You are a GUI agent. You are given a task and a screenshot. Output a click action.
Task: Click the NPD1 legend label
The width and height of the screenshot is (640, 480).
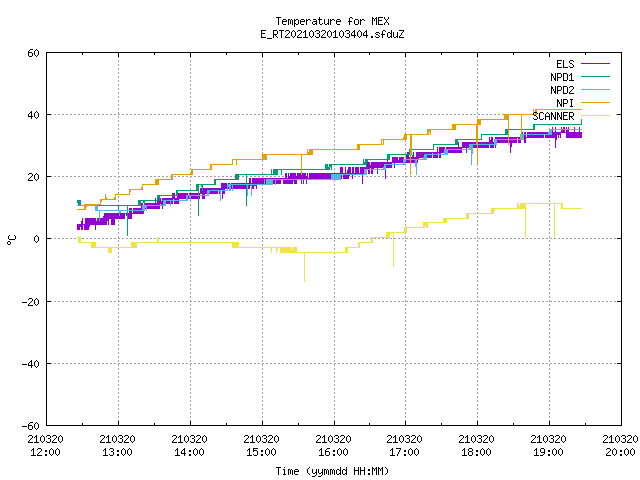coord(562,77)
